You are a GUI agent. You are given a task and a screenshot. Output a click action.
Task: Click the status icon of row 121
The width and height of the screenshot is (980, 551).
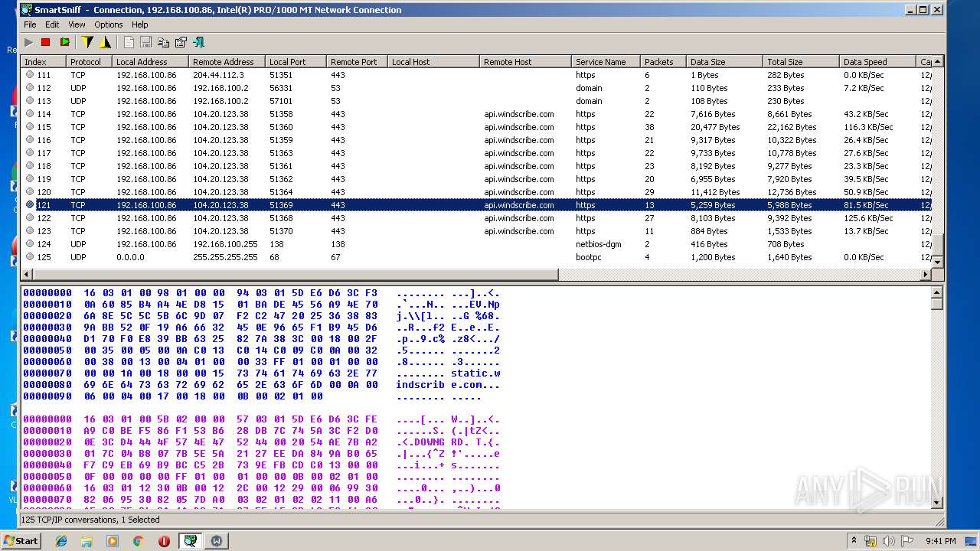point(30,205)
